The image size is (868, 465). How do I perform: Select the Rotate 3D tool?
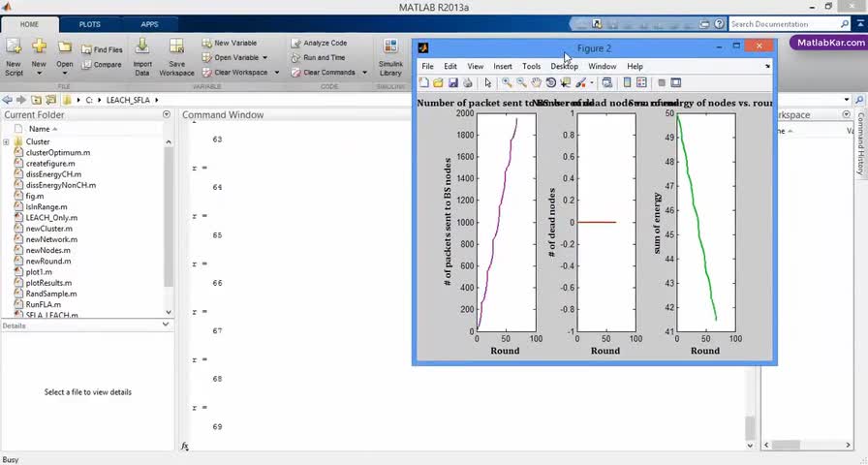coord(550,83)
